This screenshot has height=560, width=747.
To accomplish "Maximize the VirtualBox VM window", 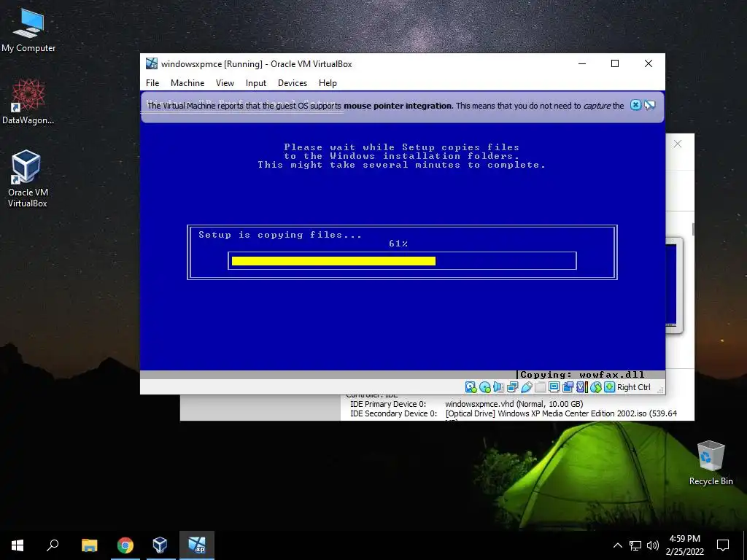I will pyautogui.click(x=615, y=63).
